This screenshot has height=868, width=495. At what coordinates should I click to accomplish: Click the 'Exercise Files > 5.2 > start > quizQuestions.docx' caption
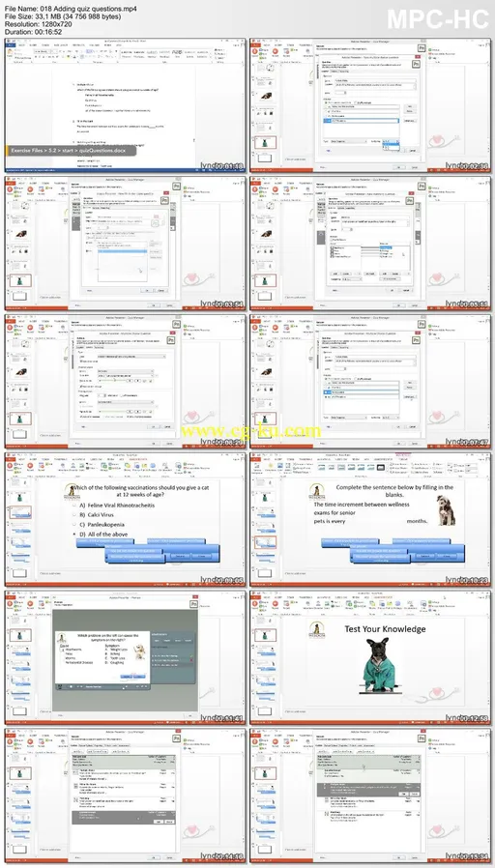click(71, 151)
